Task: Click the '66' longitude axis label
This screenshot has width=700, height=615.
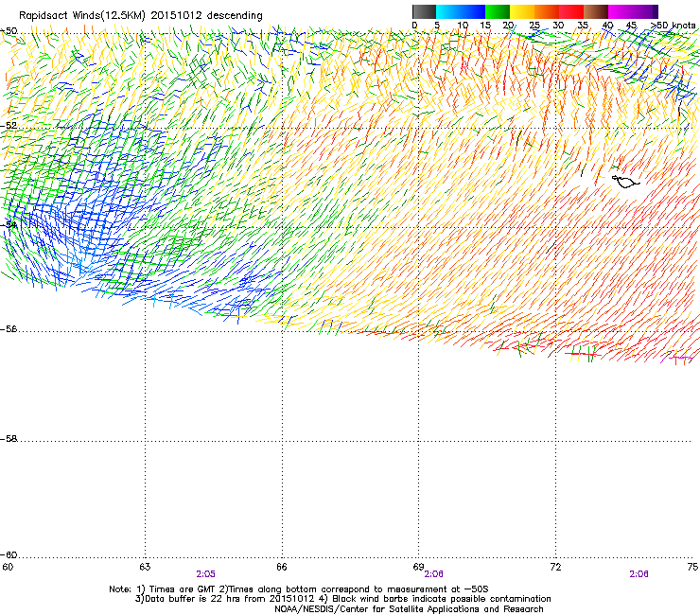Action: click(282, 567)
